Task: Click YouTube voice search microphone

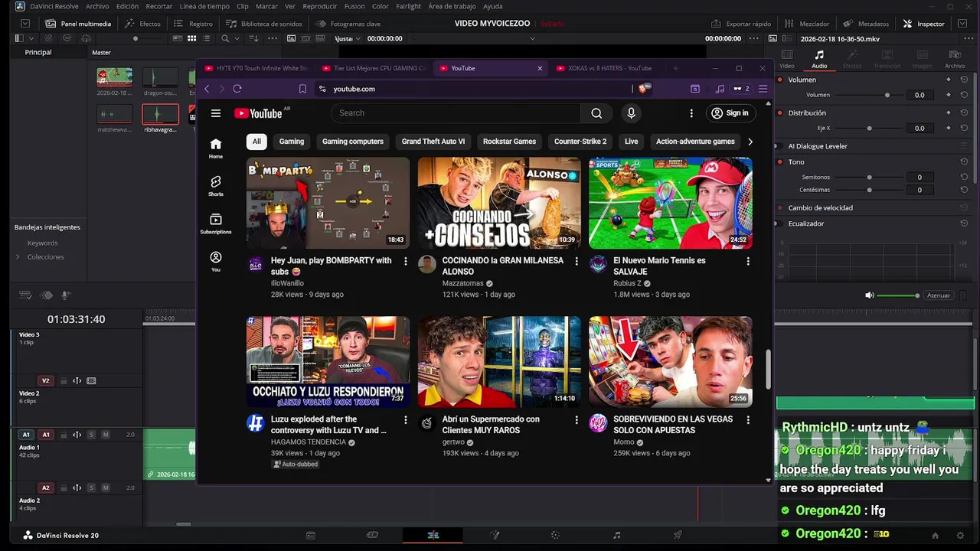Action: click(631, 113)
